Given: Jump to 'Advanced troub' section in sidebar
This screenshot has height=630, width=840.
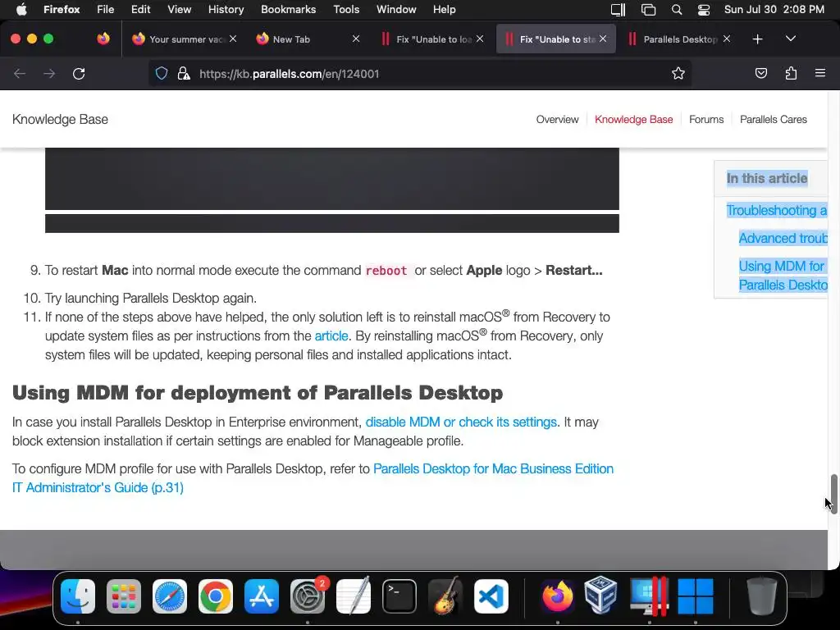Looking at the screenshot, I should 783,239.
